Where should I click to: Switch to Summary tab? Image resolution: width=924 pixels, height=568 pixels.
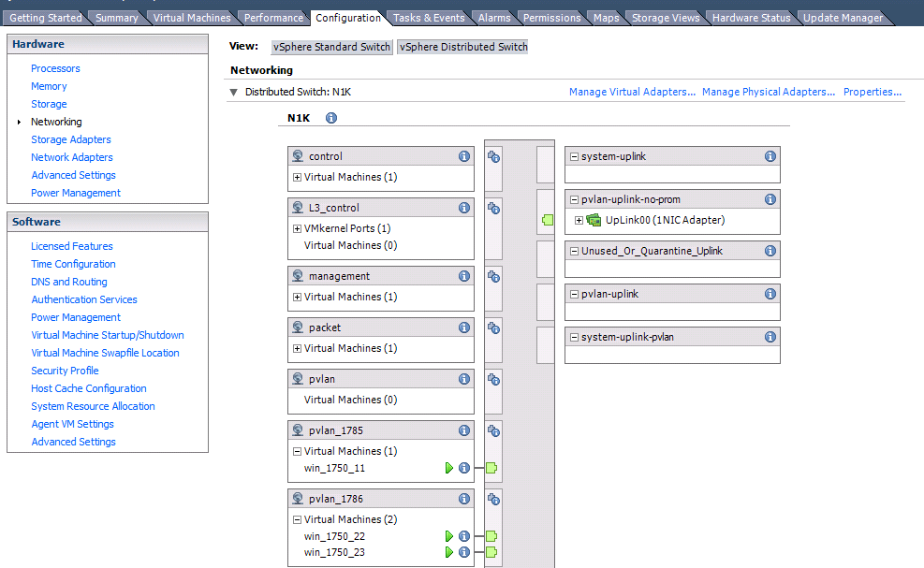(117, 18)
